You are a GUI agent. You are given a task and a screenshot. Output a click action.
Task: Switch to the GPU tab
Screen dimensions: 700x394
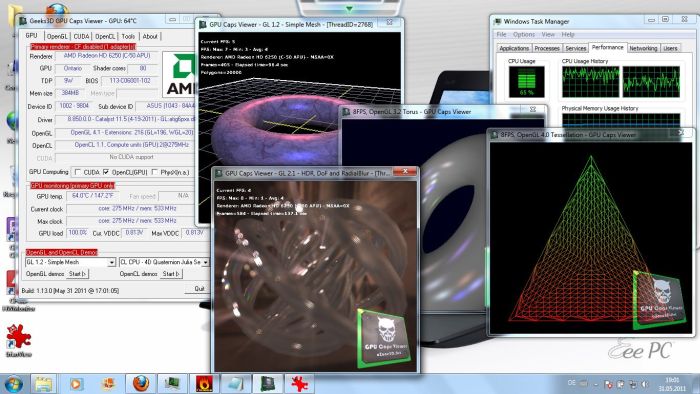[x=32, y=36]
